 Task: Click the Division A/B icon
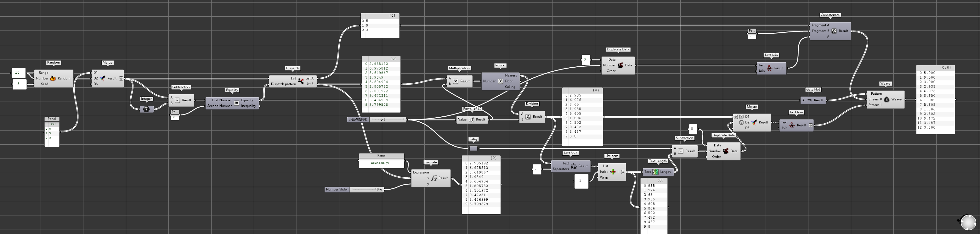point(528,117)
